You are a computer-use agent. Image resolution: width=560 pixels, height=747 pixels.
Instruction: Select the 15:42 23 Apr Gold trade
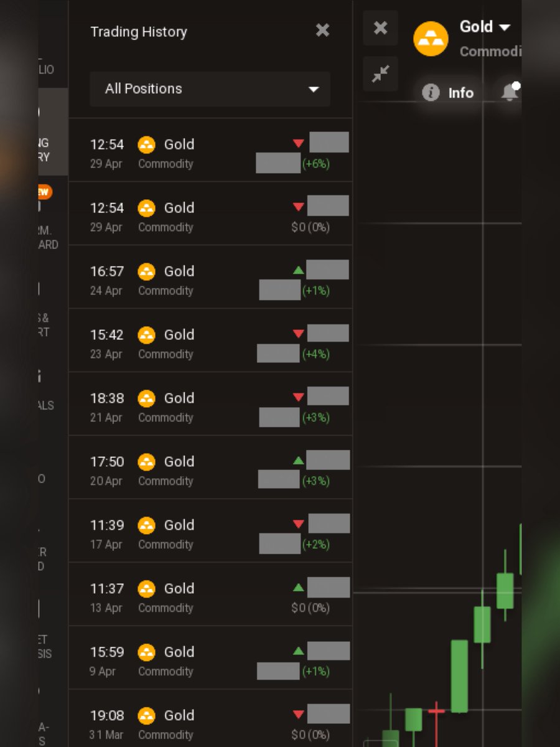(210, 341)
